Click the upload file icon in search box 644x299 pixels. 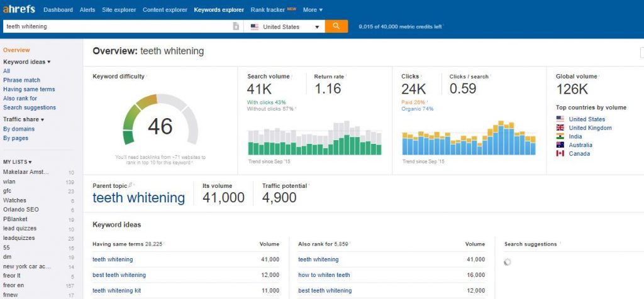click(x=236, y=26)
